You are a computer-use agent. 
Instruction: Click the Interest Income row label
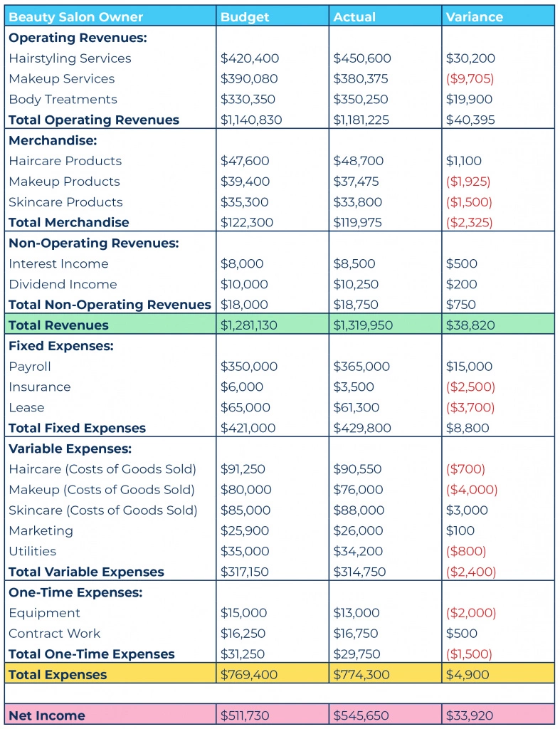(x=58, y=263)
